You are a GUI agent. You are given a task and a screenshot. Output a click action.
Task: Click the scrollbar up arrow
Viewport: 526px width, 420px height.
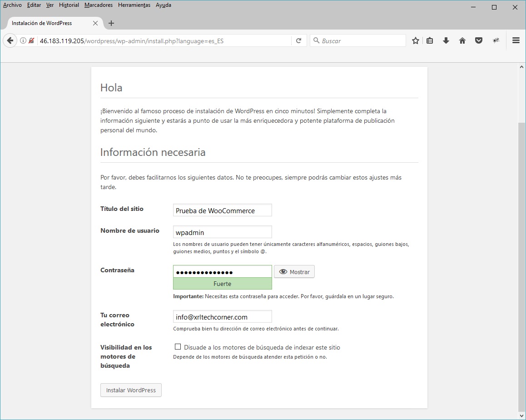coord(521,67)
